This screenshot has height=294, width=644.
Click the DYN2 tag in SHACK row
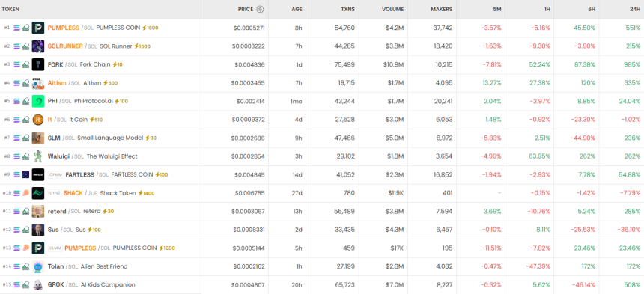55,193
